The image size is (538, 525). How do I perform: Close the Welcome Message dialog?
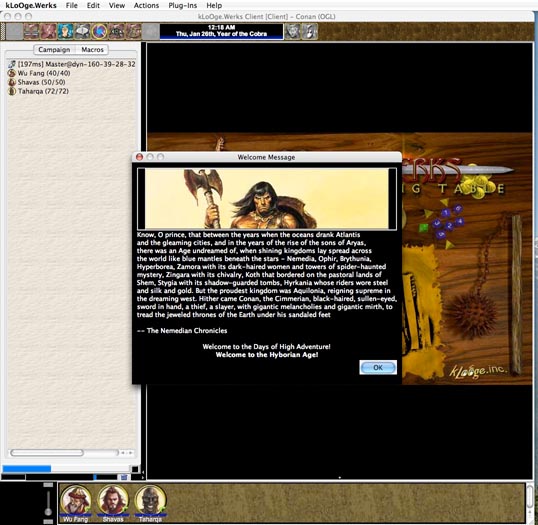tap(139, 157)
